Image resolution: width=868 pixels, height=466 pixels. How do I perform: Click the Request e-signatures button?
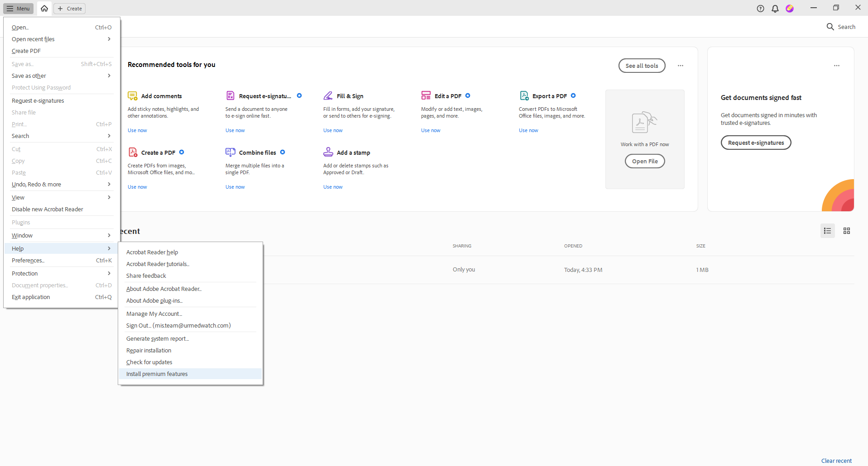coord(755,142)
